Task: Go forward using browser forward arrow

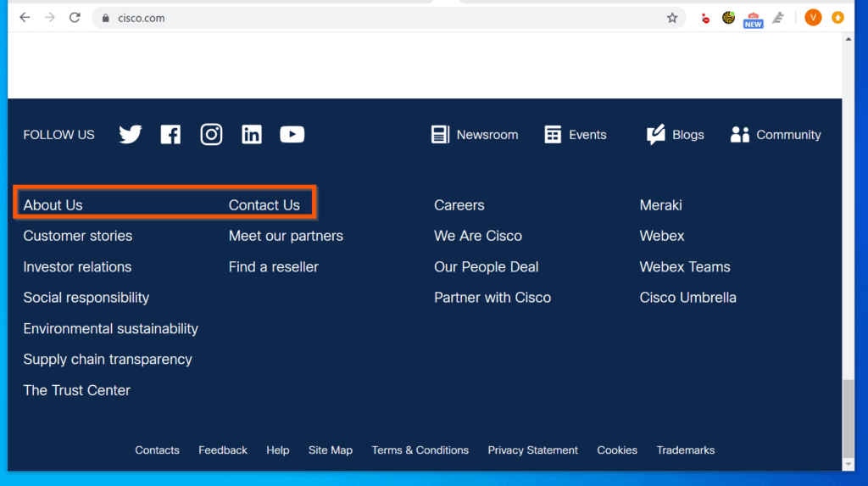Action: click(x=50, y=18)
